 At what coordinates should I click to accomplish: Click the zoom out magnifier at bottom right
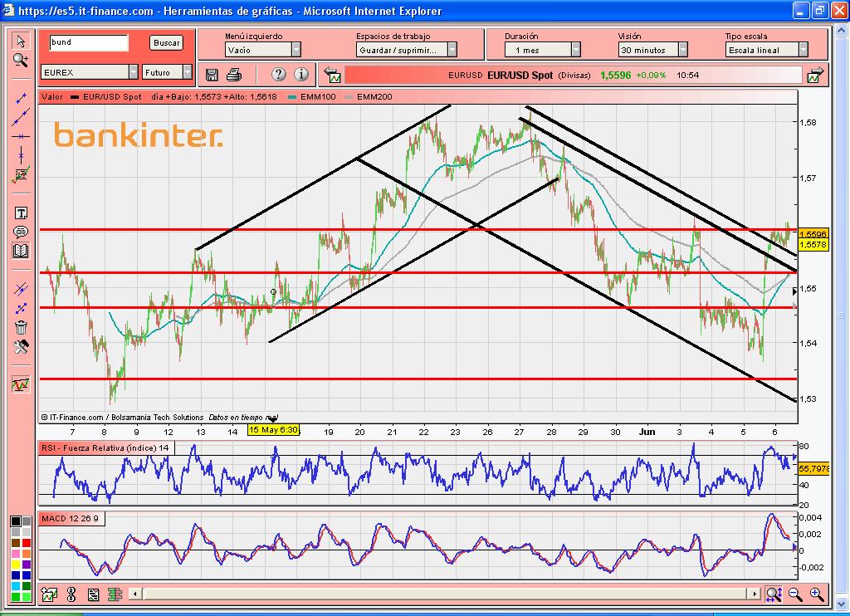(794, 594)
